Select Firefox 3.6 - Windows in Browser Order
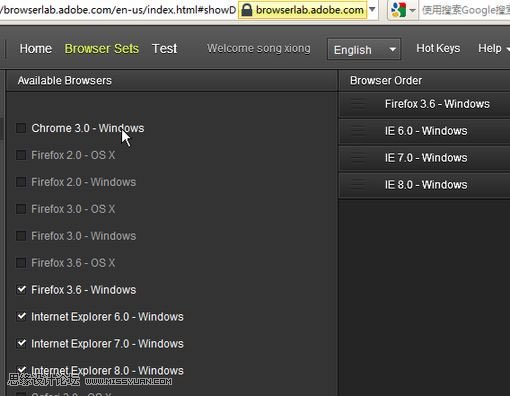Viewport: 510px width, 396px height. click(424, 104)
